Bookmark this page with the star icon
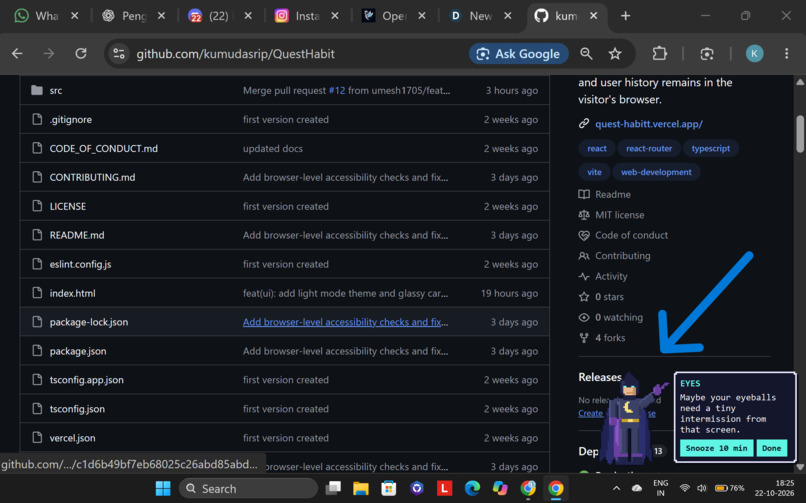Viewport: 806px width, 503px height. point(615,53)
